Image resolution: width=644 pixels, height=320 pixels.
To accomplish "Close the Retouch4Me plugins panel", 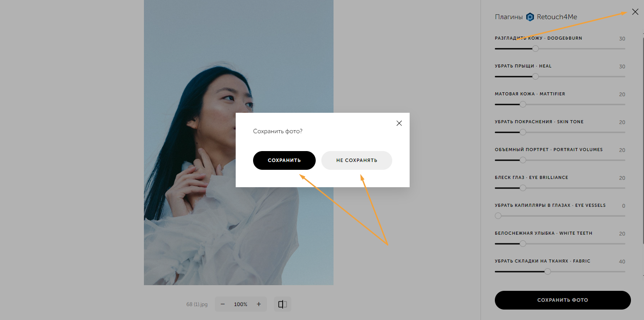I will (635, 12).
